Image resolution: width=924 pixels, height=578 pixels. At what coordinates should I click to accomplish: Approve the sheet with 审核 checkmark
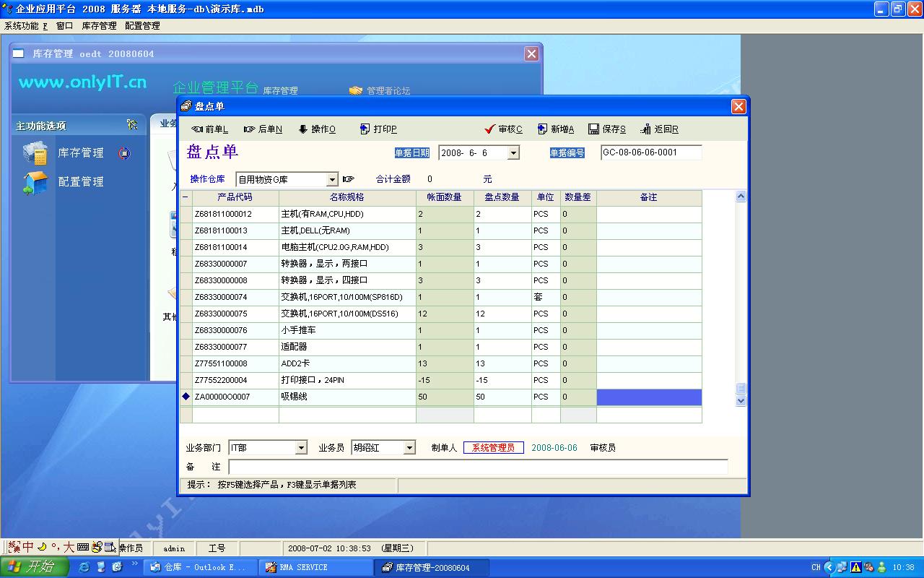tap(503, 129)
